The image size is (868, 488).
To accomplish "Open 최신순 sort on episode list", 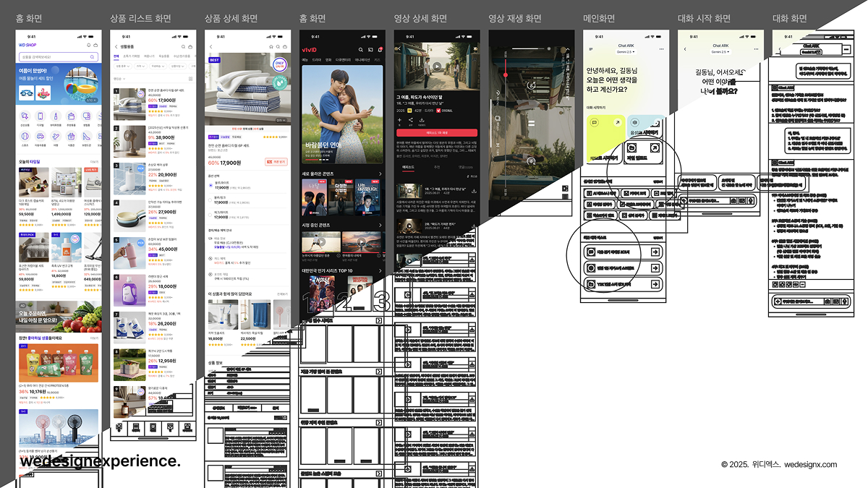I will coord(472,176).
